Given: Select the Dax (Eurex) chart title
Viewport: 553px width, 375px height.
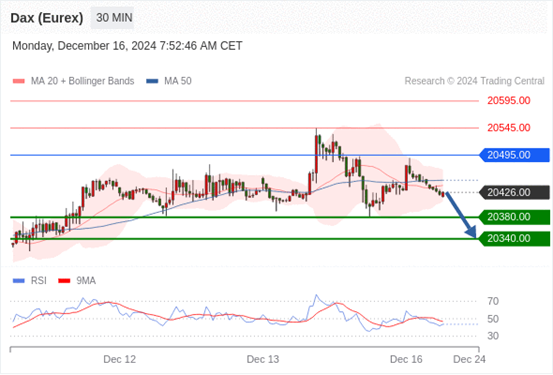Looking at the screenshot, I should point(47,18).
